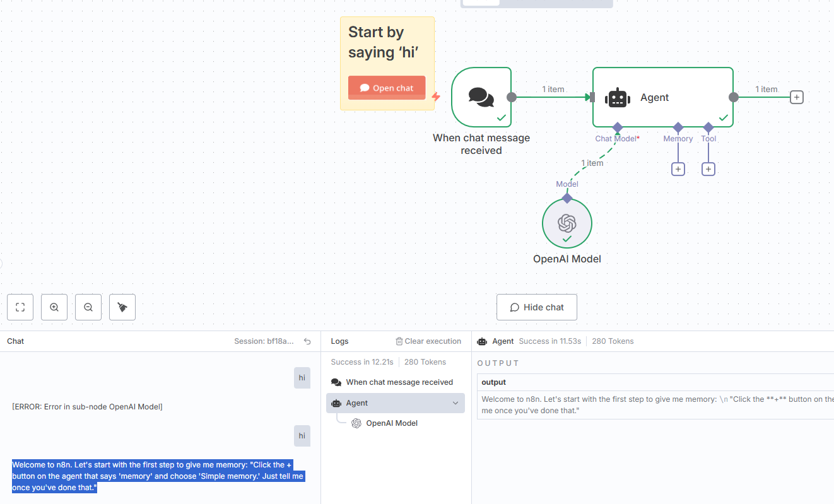Reset the chat session icon
This screenshot has width=834, height=504.
tap(307, 341)
